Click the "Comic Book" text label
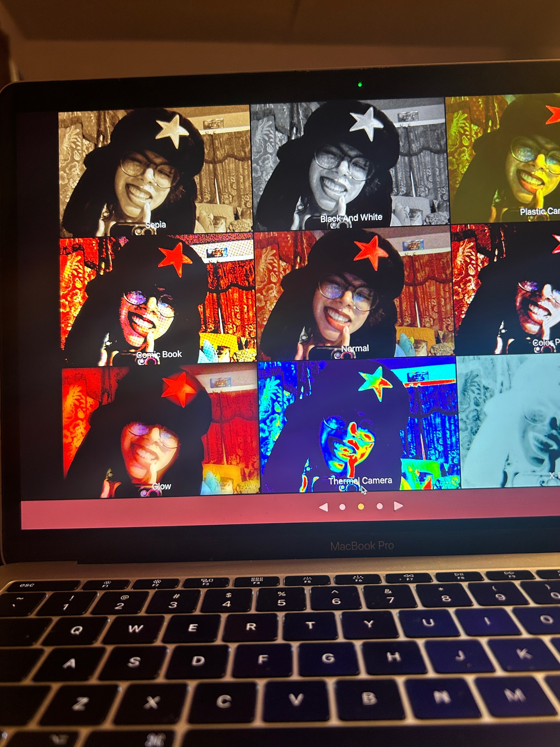560x747 pixels. (159, 355)
